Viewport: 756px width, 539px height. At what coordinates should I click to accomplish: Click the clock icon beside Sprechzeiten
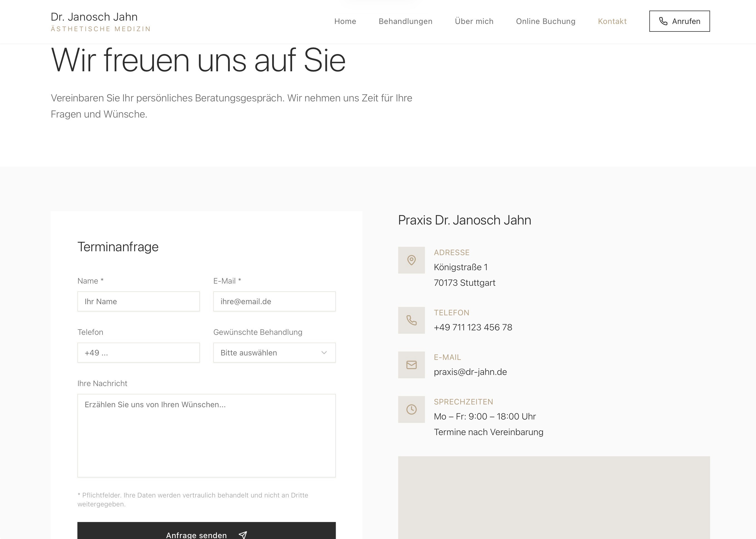coord(411,409)
